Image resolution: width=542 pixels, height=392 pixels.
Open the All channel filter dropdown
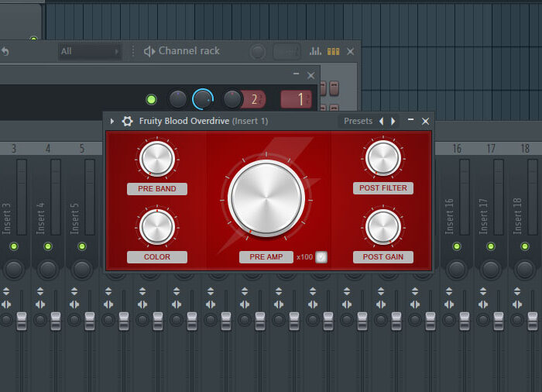point(90,52)
